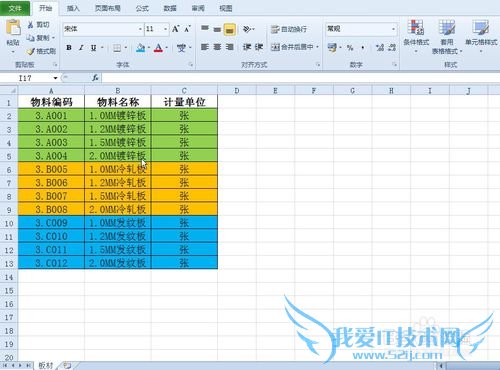This screenshot has height=370, width=500.
Task: Click the Copy icon
Action: pyautogui.click(x=31, y=38)
